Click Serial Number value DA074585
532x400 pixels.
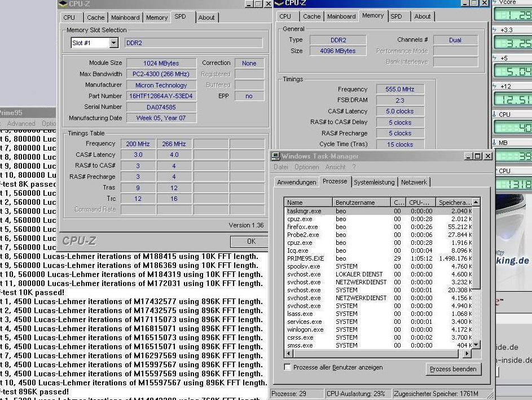161,107
